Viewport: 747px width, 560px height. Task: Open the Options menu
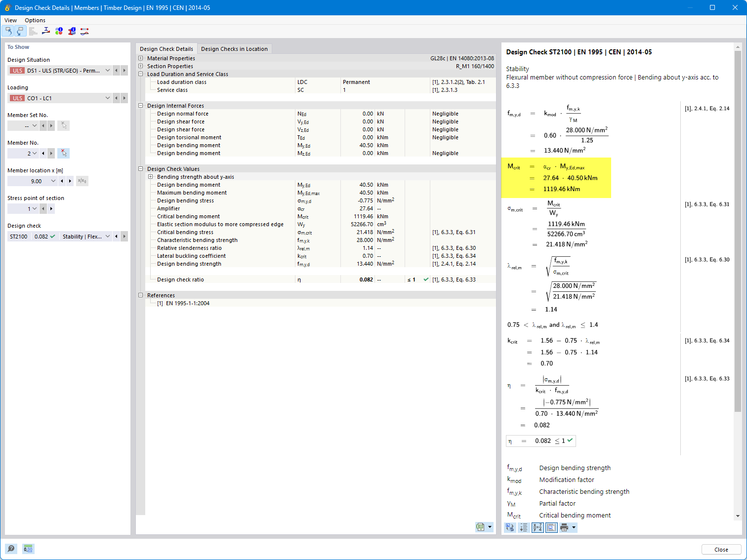tap(35, 20)
